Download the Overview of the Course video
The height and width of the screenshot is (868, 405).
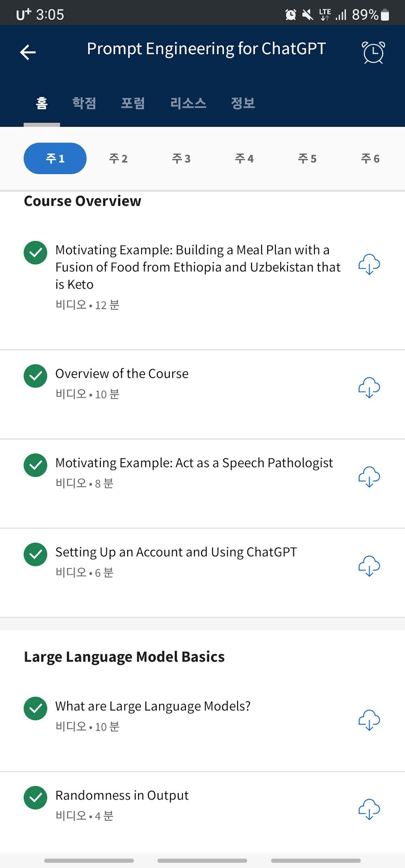pos(369,388)
